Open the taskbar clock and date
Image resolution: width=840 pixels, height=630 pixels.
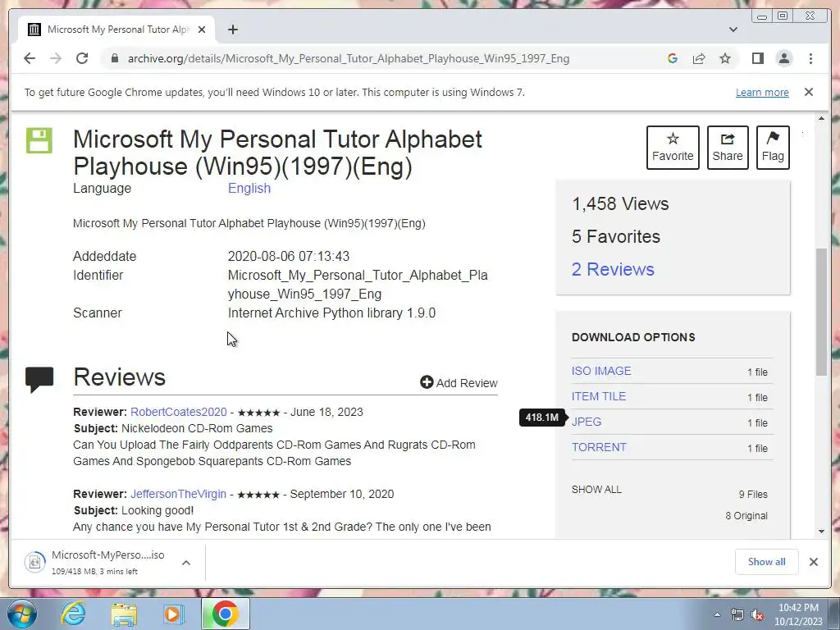pyautogui.click(x=798, y=614)
